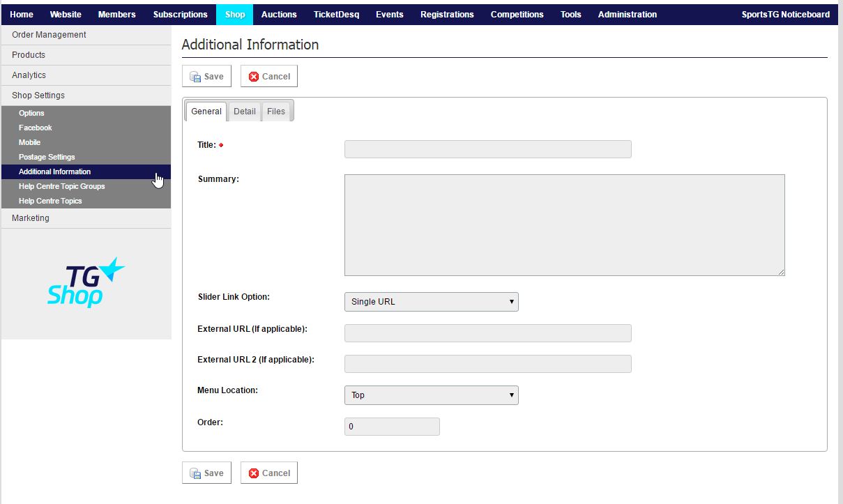This screenshot has height=504, width=843.
Task: Open the Members menu
Action: coord(117,14)
